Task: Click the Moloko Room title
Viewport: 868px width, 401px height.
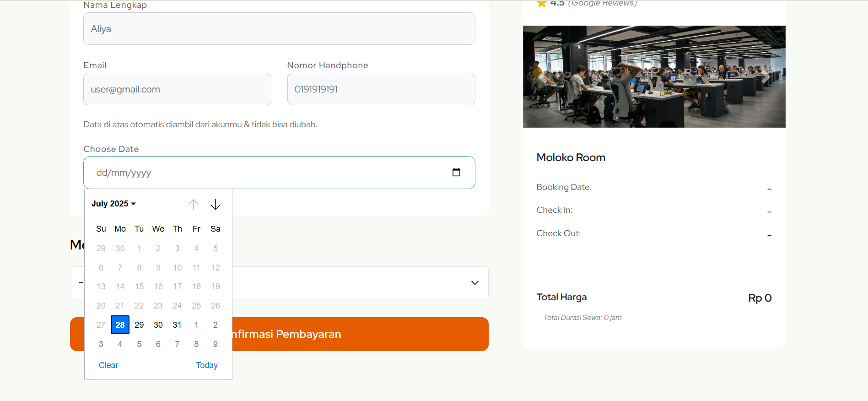Action: (x=571, y=157)
